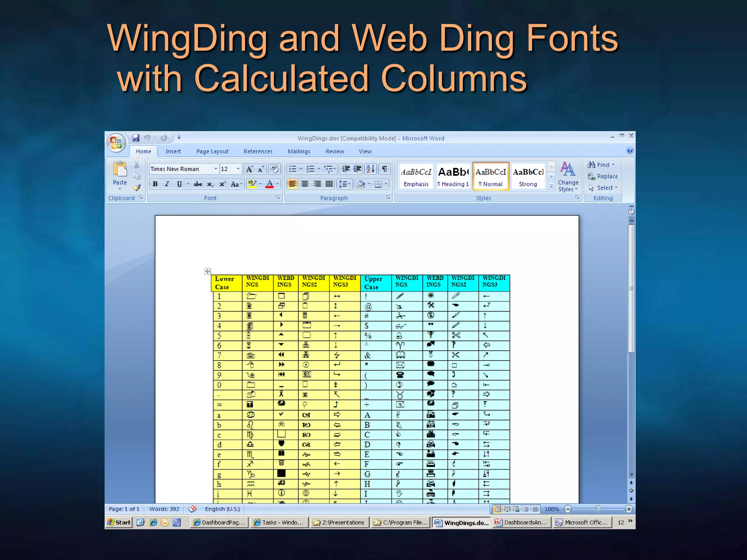Grow font size with the large A
This screenshot has width=747, height=560.
coord(249,169)
